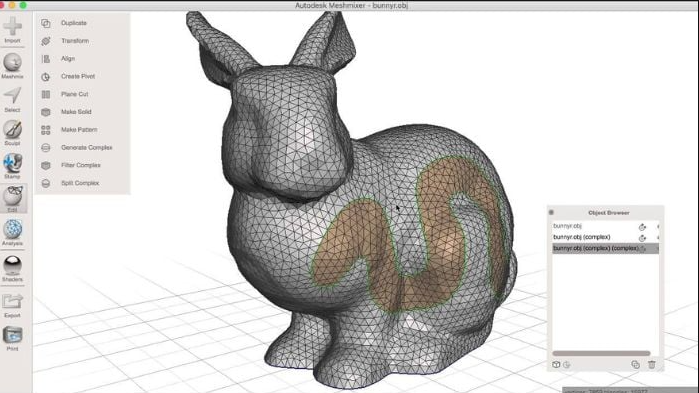Select Transform menu entry
Image resolution: width=699 pixels, height=393 pixels.
[x=75, y=41]
